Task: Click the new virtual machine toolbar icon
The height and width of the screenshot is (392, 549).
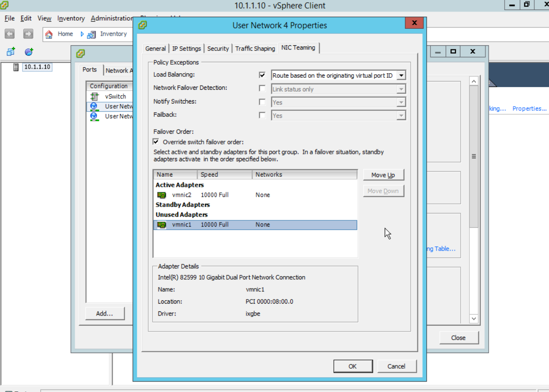Action: (x=11, y=52)
